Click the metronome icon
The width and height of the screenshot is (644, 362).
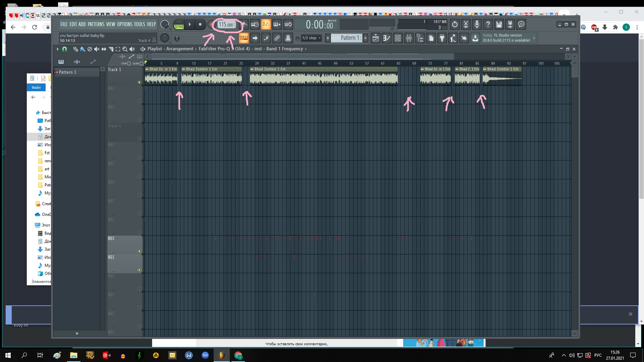pos(244,24)
